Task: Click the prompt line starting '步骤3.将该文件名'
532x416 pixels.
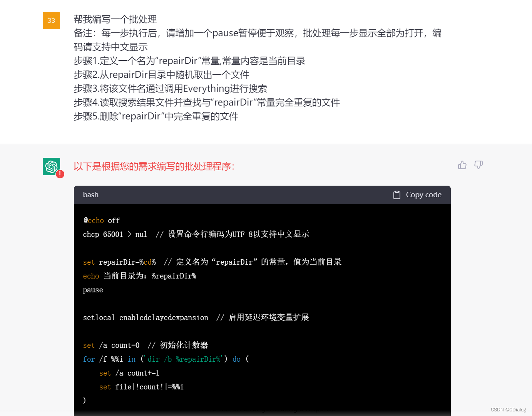Action: coord(170,89)
